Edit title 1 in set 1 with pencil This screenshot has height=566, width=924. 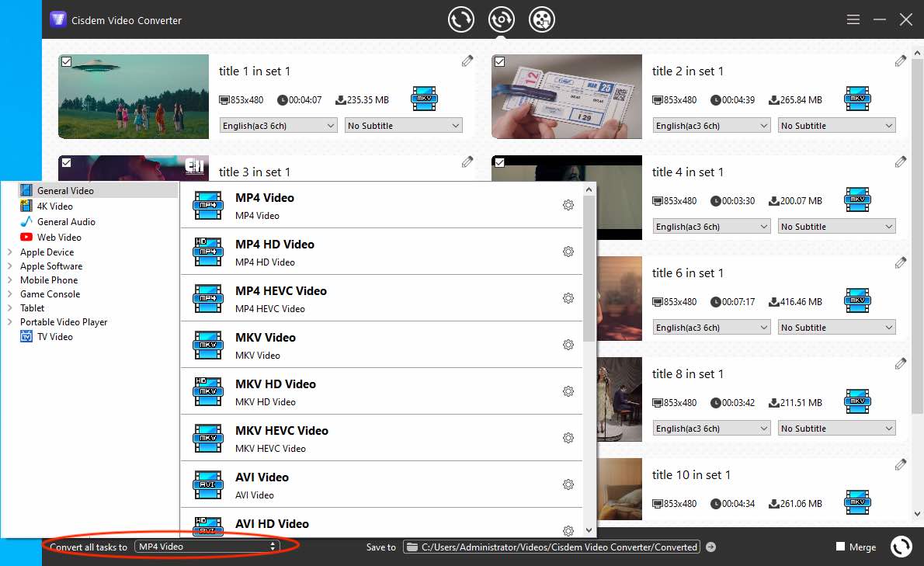(x=467, y=61)
